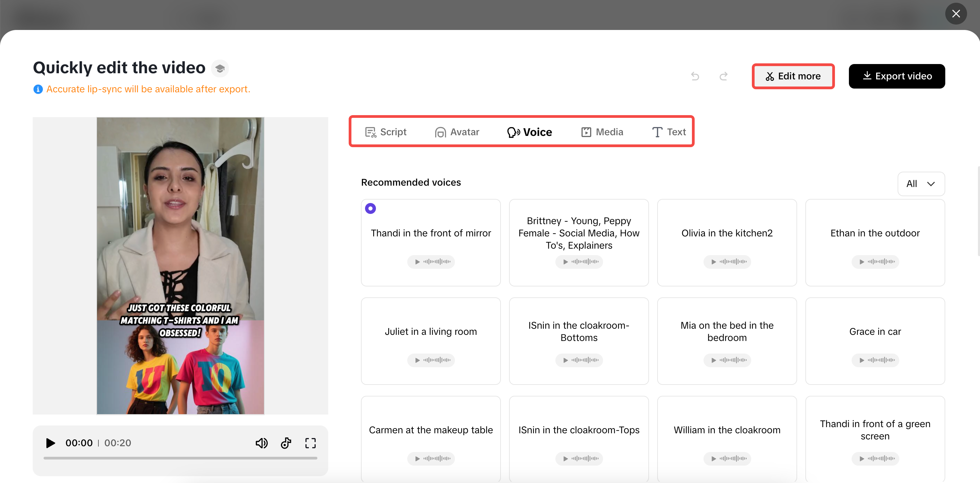Click the Export video button
The height and width of the screenshot is (483, 980).
click(x=897, y=76)
